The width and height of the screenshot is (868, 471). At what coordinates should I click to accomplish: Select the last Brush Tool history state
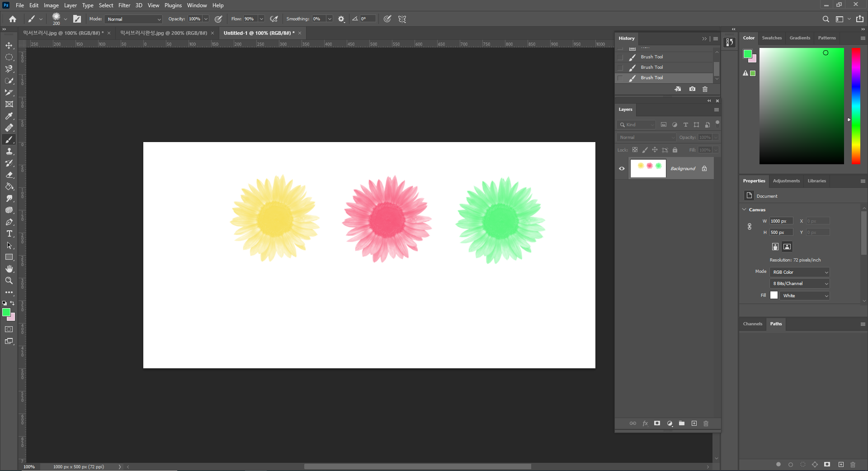(664, 78)
